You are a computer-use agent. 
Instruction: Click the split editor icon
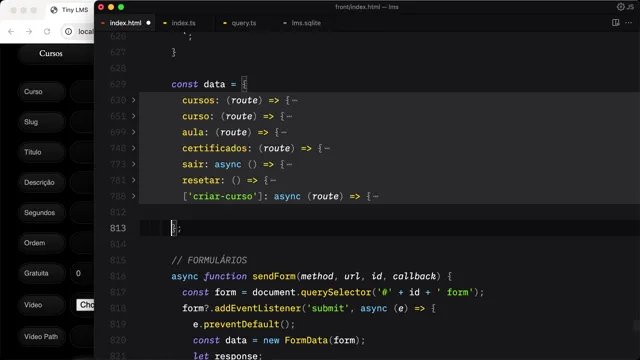tap(616, 22)
